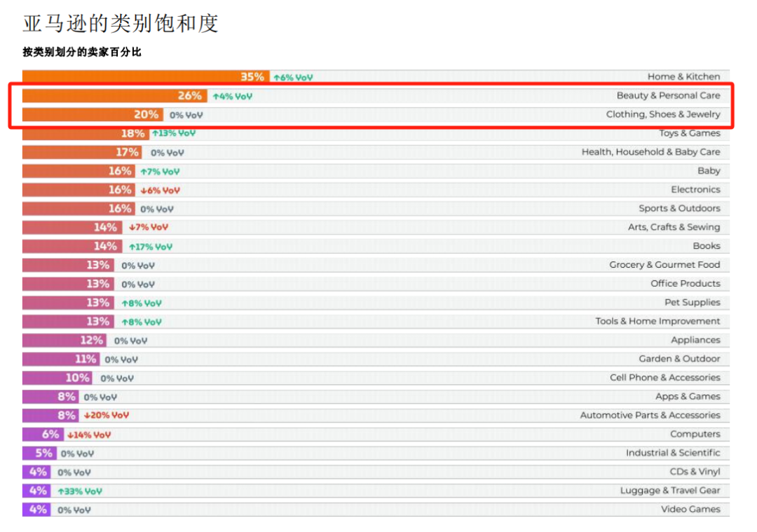Select the 20% Clothing, Shoes & Jewelry bar
The height and width of the screenshot is (532, 757).
93,114
